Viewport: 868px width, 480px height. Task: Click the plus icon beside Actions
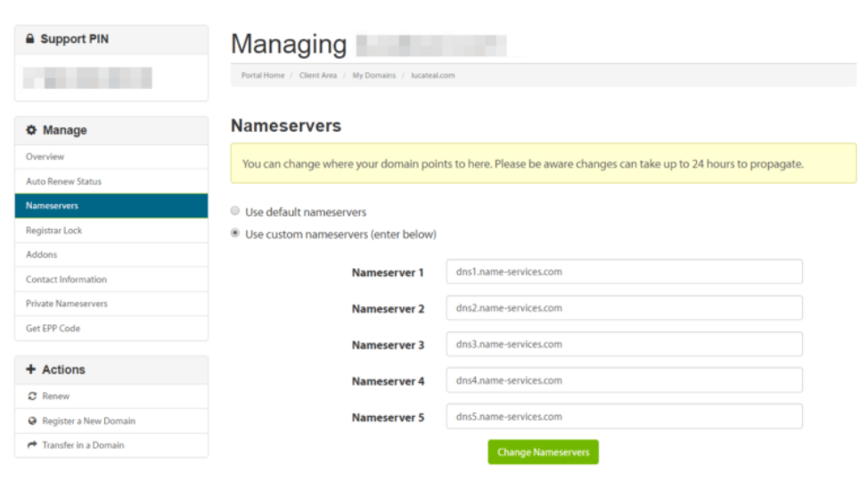(30, 369)
